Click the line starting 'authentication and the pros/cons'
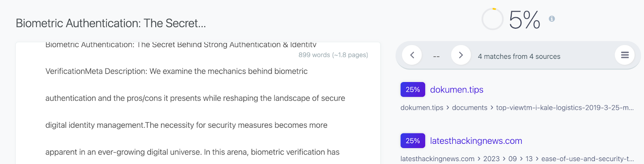This screenshot has height=164, width=644. tap(195, 98)
